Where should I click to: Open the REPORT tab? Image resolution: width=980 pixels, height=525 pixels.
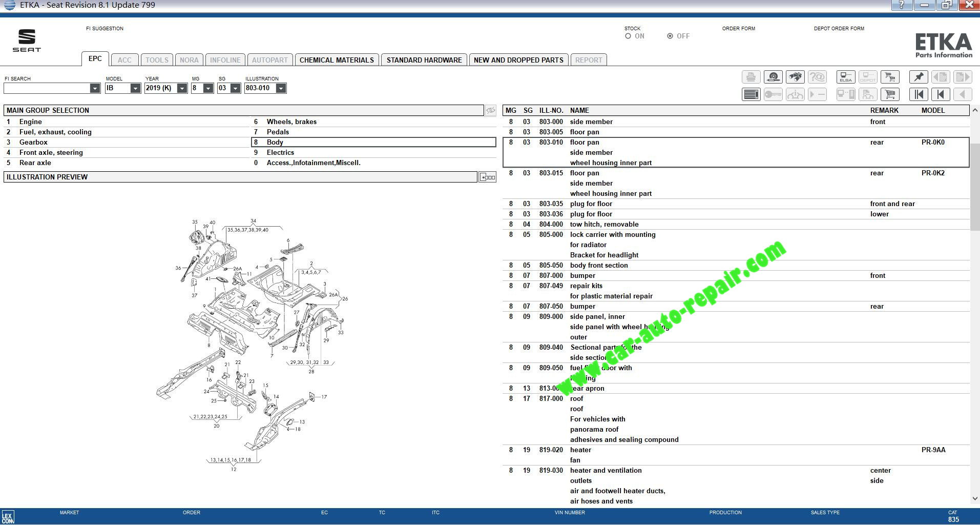pyautogui.click(x=589, y=60)
